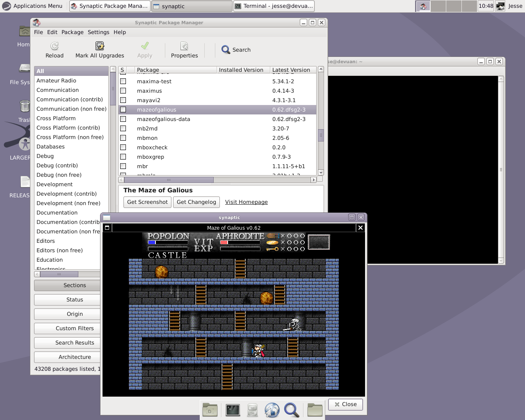Viewport: 525px width, 420px height.
Task: Select the Databases section in the list
Action: 71,147
